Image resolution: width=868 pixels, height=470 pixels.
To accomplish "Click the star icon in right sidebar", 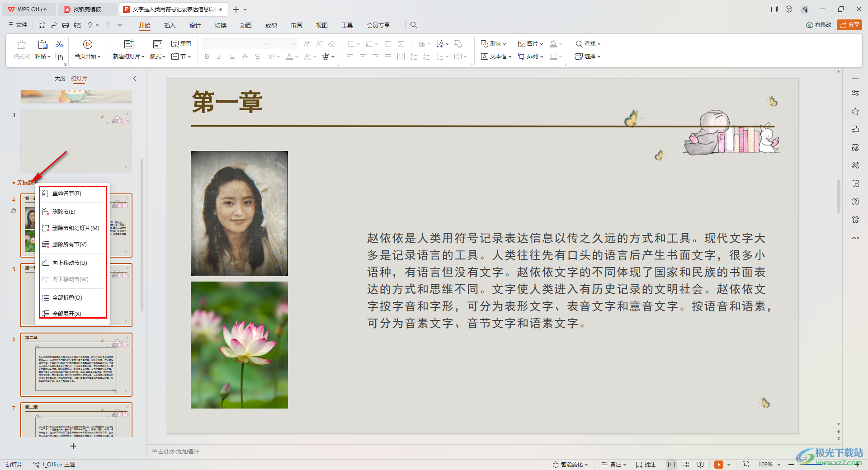I will 855,111.
